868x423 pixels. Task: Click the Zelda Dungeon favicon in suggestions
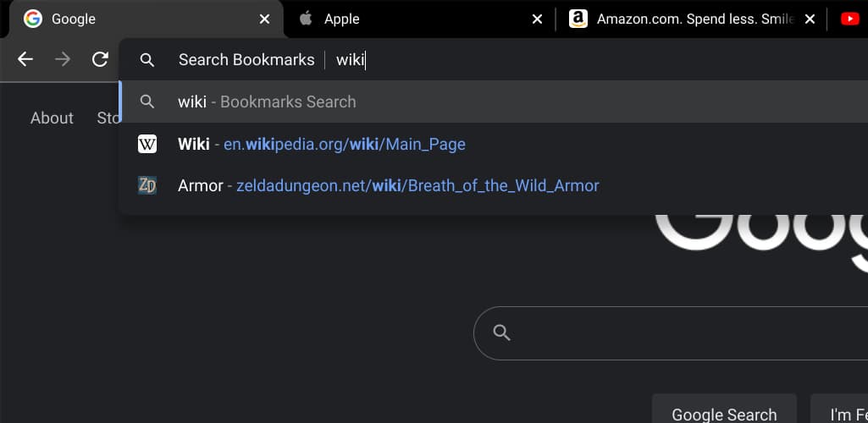pos(147,185)
